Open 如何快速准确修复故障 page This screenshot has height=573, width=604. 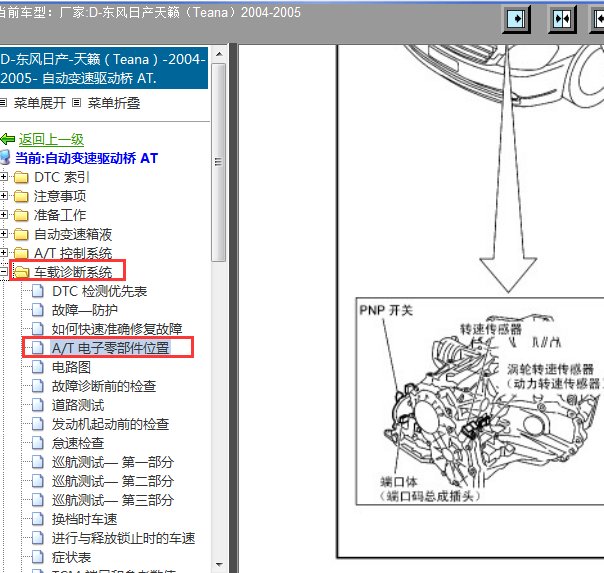[x=117, y=329]
